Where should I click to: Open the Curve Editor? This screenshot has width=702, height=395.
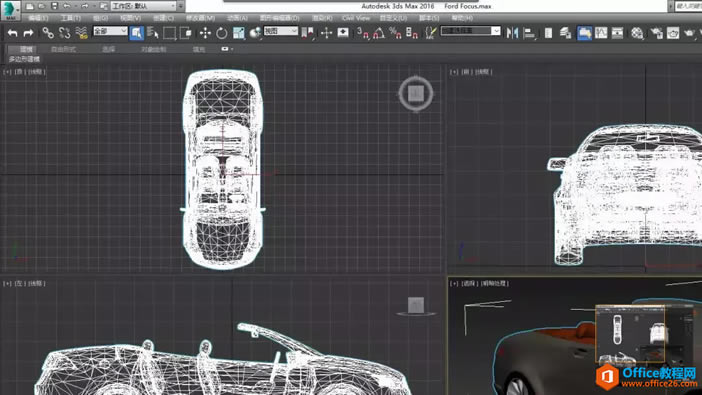(601, 33)
